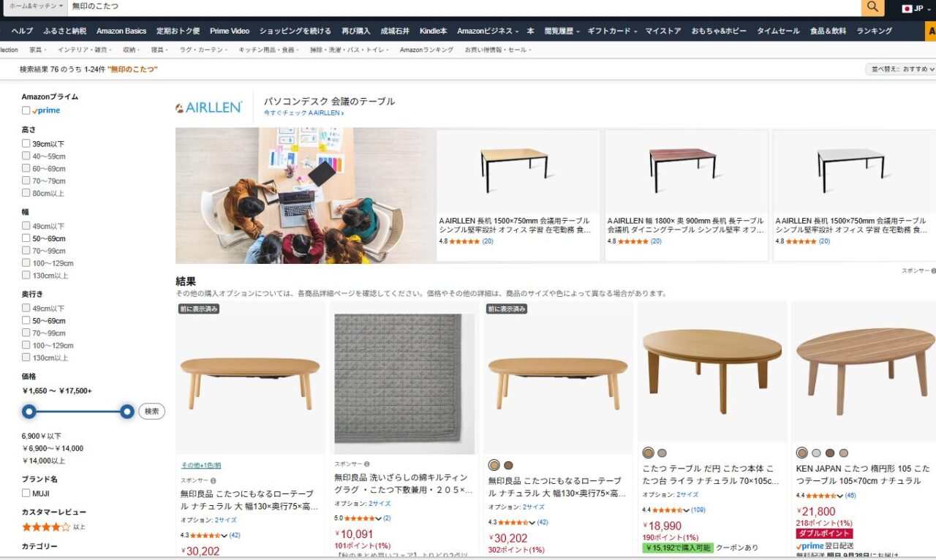This screenshot has height=560, width=936.
Task: Expand the 家具 subnav menu
Action: 38,50
